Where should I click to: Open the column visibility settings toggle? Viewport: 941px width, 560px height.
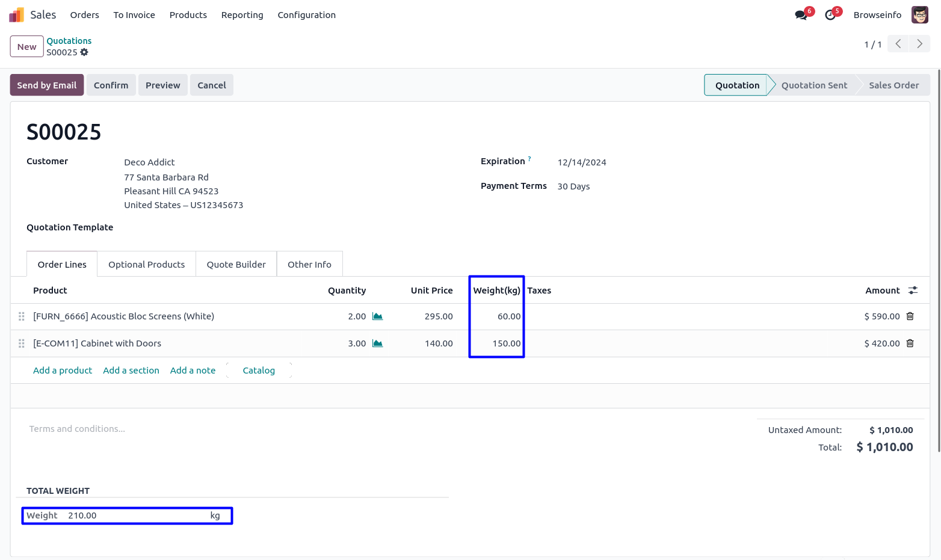tap(913, 291)
